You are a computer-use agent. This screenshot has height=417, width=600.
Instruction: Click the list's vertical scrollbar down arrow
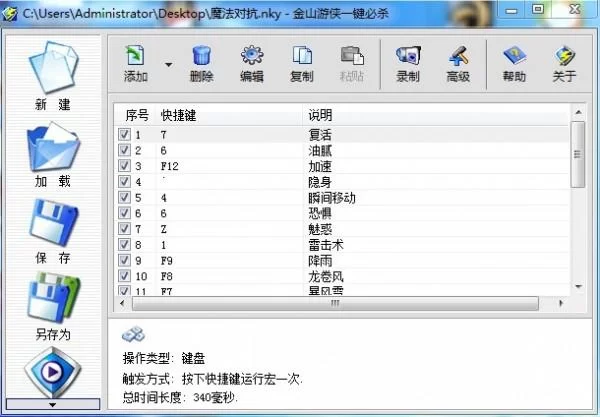[x=578, y=287]
